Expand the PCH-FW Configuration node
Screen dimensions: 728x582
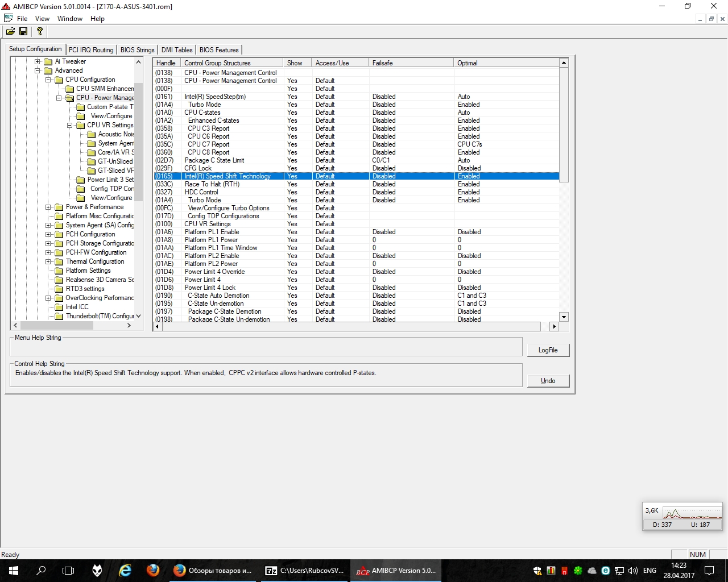[x=48, y=252]
